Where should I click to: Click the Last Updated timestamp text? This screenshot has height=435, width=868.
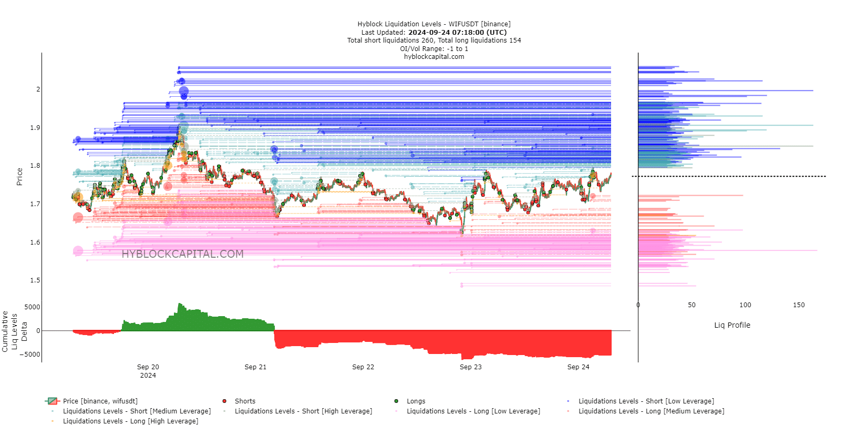point(434,33)
